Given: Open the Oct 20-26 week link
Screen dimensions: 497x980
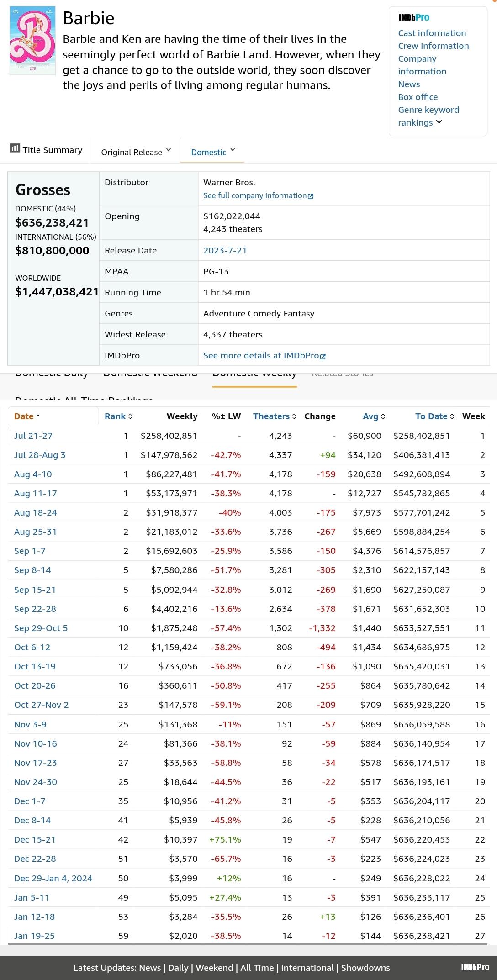Looking at the screenshot, I should [x=35, y=685].
